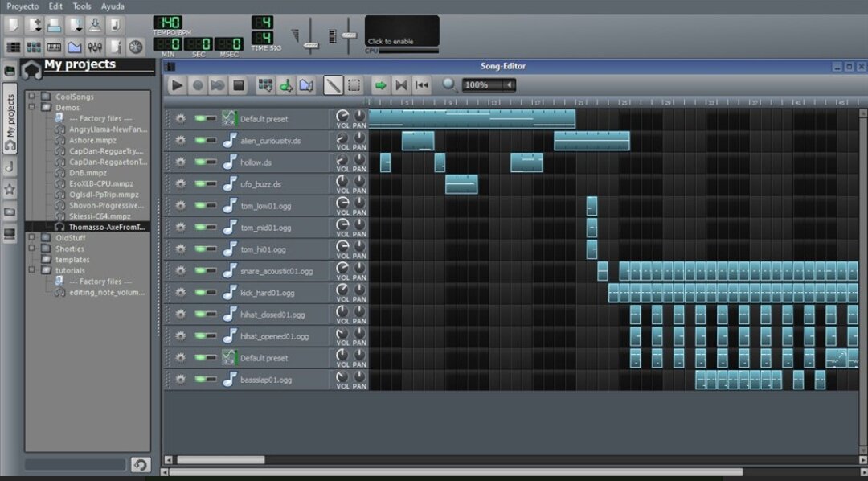
Task: Show the Beat+Bassline editor icon
Action: pyautogui.click(x=34, y=47)
